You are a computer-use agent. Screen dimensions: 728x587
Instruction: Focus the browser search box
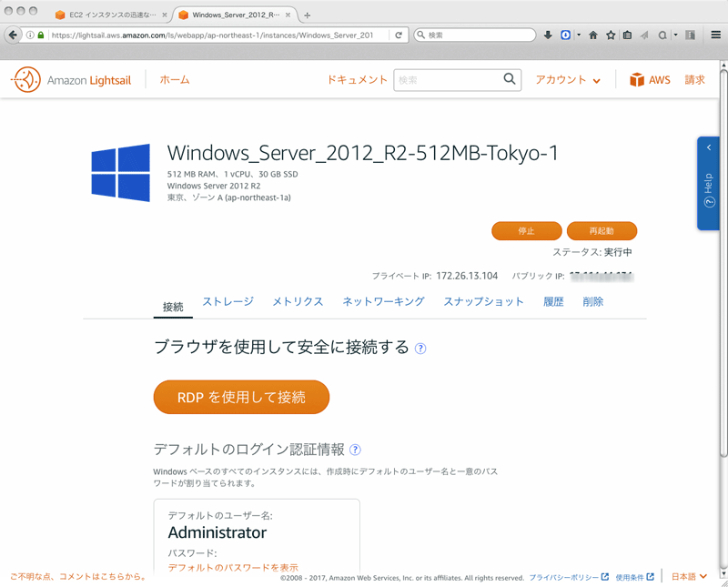[x=474, y=35]
